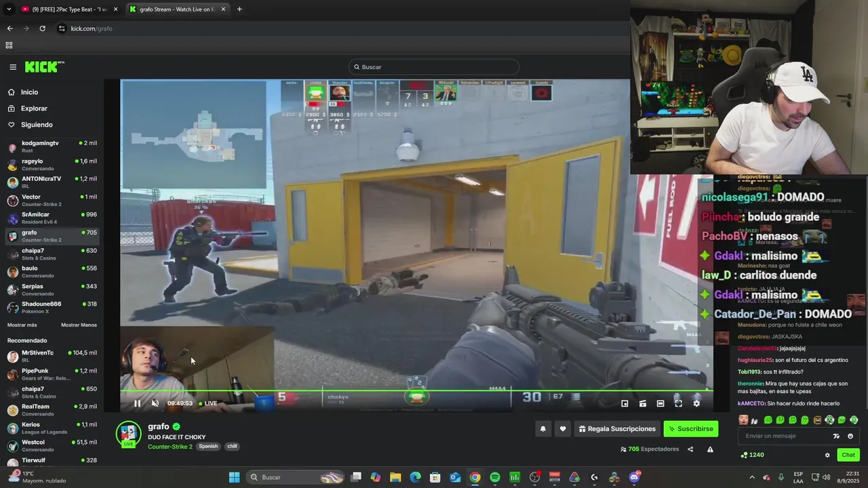The height and width of the screenshot is (488, 868).
Task: Insert first face emote in chat
Action: tap(744, 420)
